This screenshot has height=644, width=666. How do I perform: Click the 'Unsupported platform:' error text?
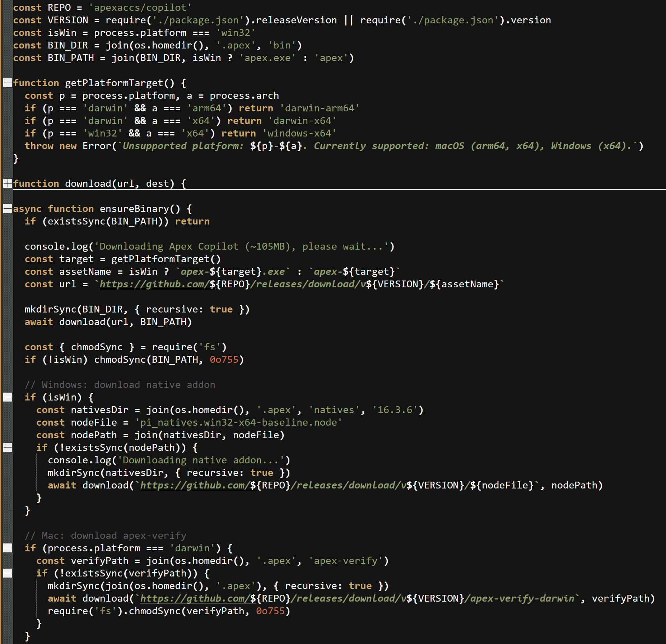183,146
